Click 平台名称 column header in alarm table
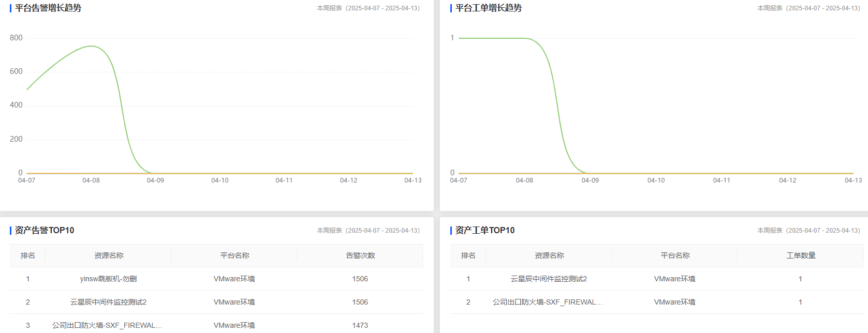 [234, 255]
